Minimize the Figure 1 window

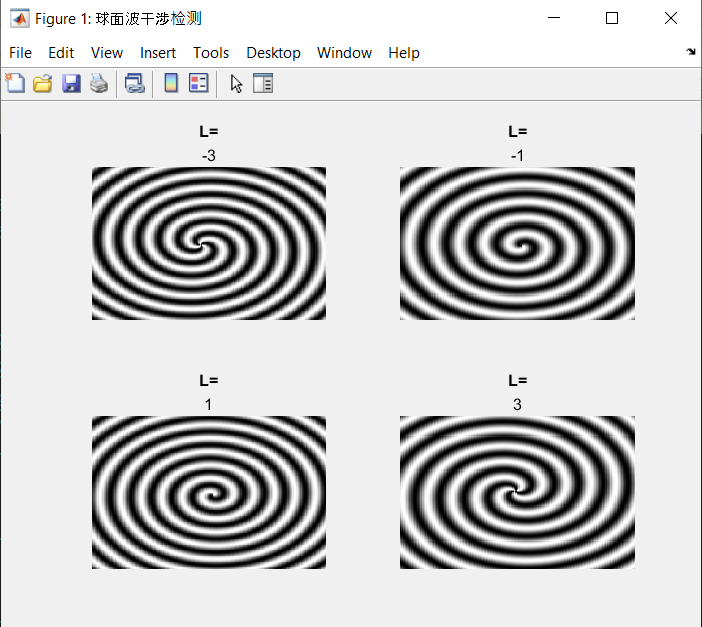tap(554, 18)
